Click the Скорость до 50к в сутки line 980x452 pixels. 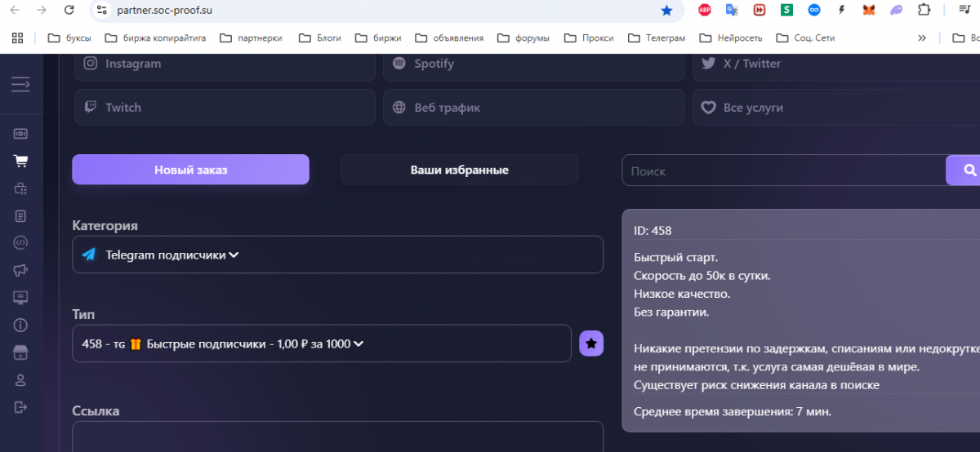click(x=702, y=276)
